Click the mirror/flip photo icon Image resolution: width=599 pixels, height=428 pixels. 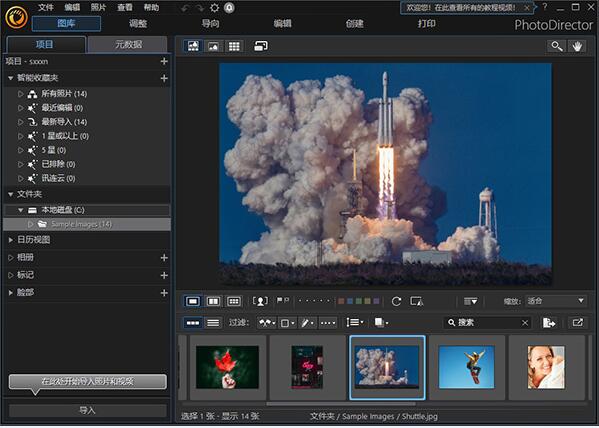[x=416, y=301]
